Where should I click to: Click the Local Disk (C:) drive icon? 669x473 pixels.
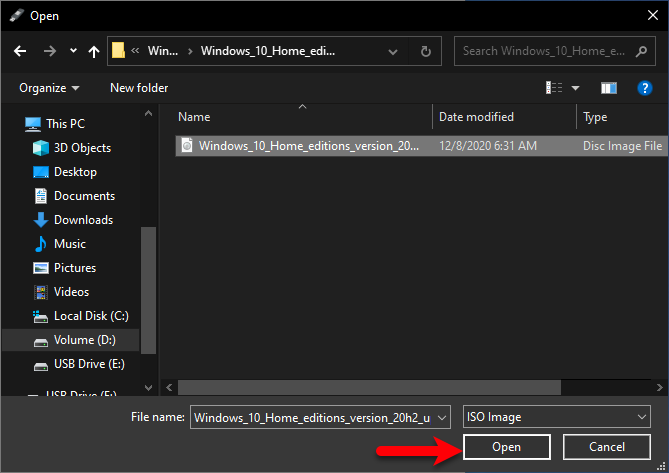point(41,316)
